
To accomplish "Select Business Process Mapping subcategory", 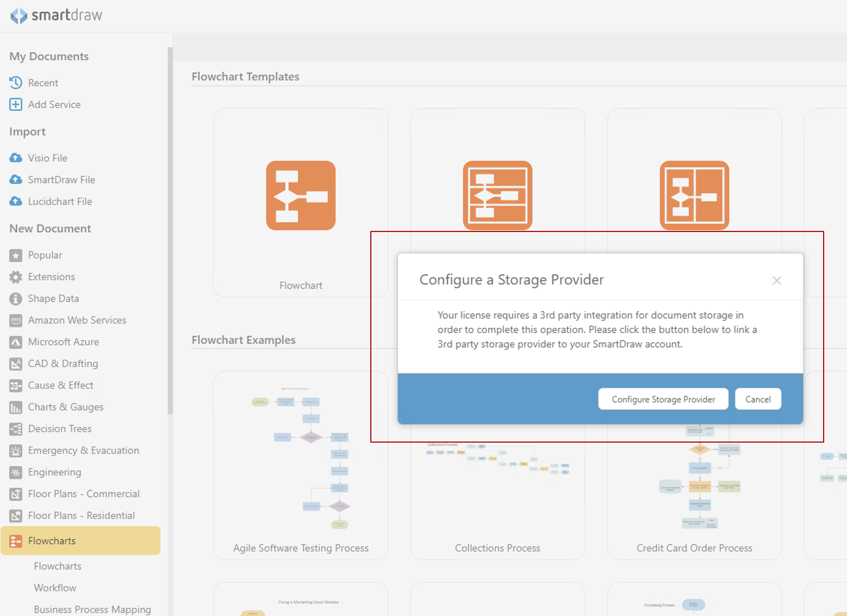I will click(x=92, y=609).
